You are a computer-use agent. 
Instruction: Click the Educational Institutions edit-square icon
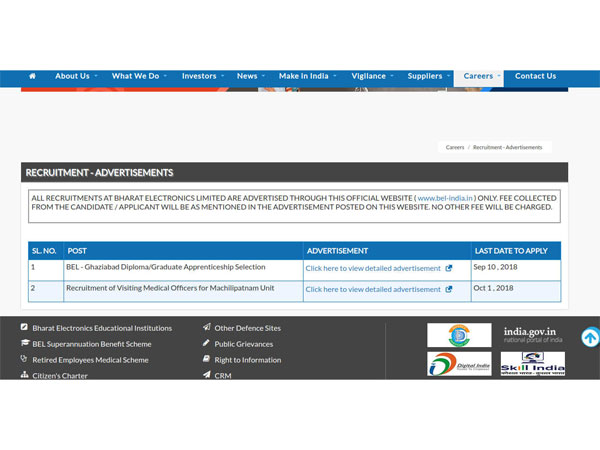point(24,327)
